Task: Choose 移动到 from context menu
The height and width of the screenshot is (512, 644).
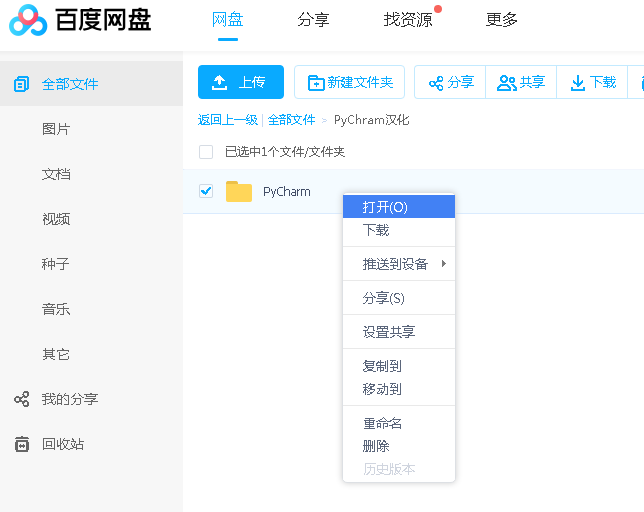Action: [x=399, y=389]
